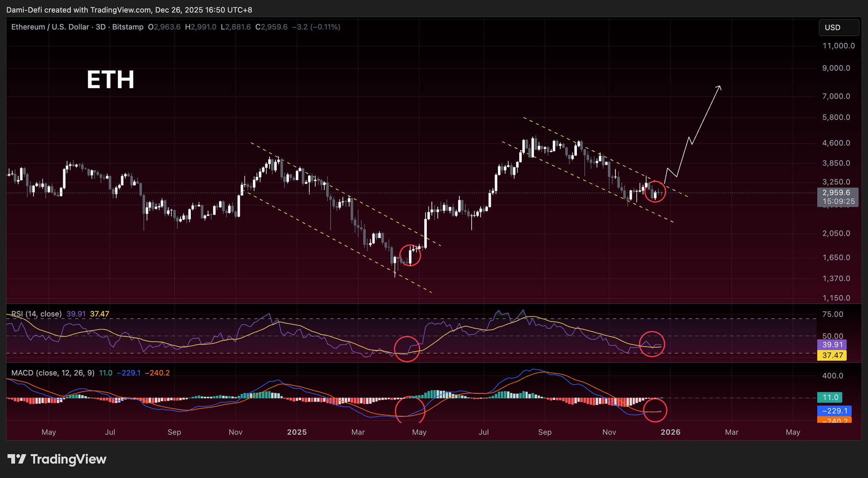Viewport: 868px width, 478px height.
Task: Select the RSI (14, close) indicator legend
Action: pyautogui.click(x=36, y=314)
